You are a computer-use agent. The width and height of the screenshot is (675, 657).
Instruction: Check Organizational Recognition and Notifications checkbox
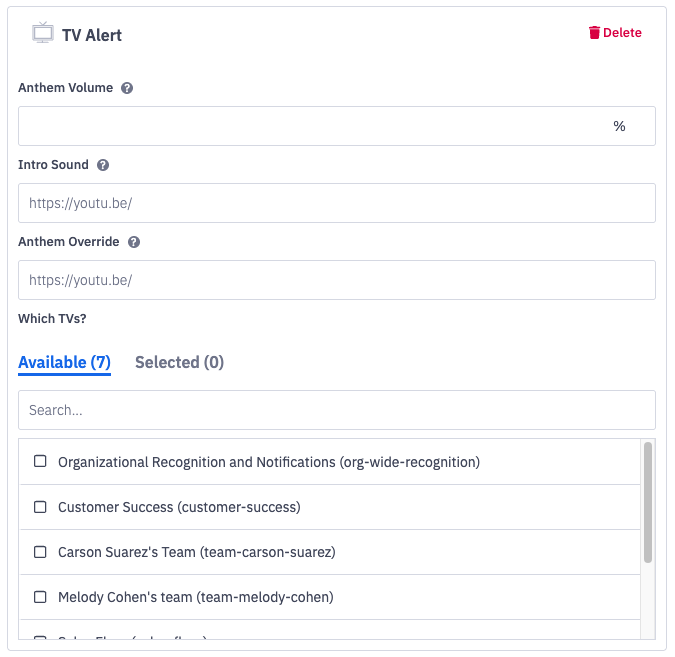click(x=41, y=462)
